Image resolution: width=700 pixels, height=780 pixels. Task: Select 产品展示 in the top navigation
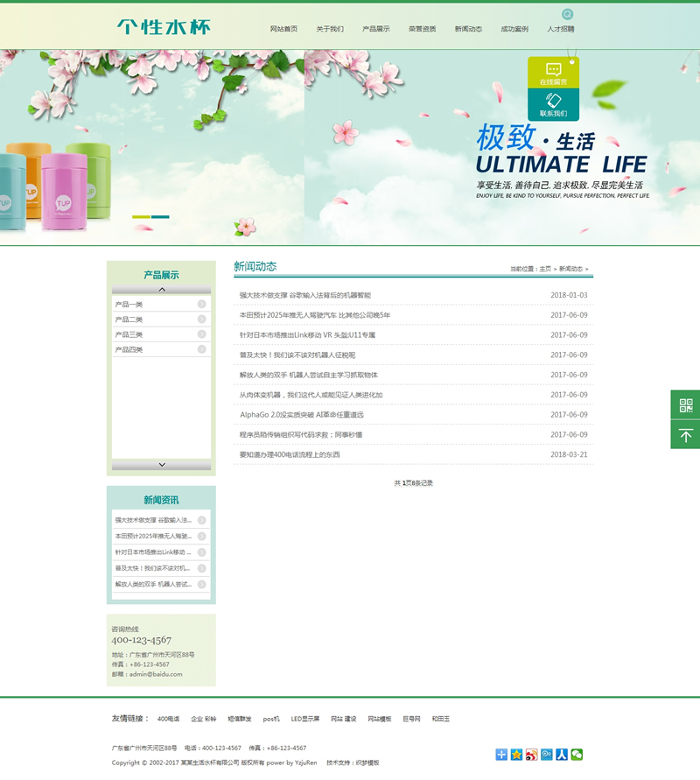pyautogui.click(x=376, y=29)
